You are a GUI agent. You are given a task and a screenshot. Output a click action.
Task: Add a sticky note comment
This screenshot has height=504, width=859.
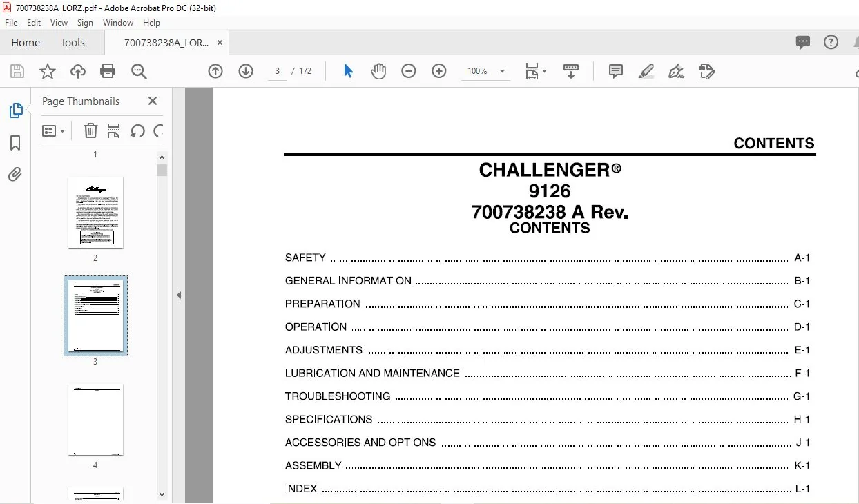click(616, 71)
